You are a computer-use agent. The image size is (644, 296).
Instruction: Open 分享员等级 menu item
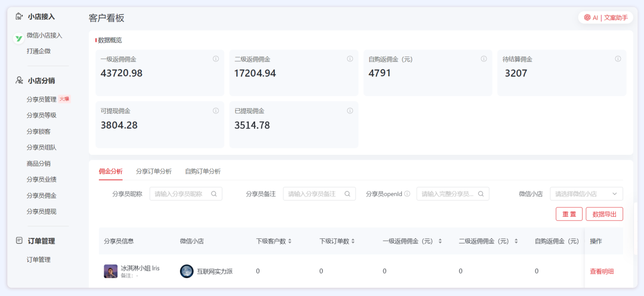[42, 115]
